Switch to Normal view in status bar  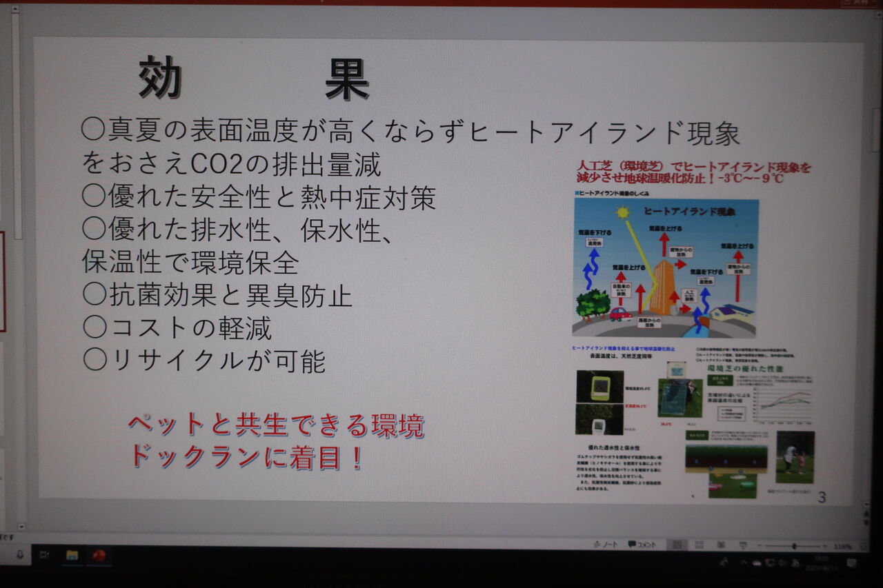coord(677,545)
